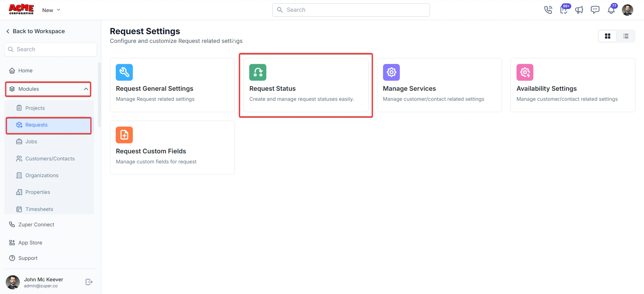Screen dimensions: 644x294
Task: Go Back to Workspace
Action: [36, 31]
